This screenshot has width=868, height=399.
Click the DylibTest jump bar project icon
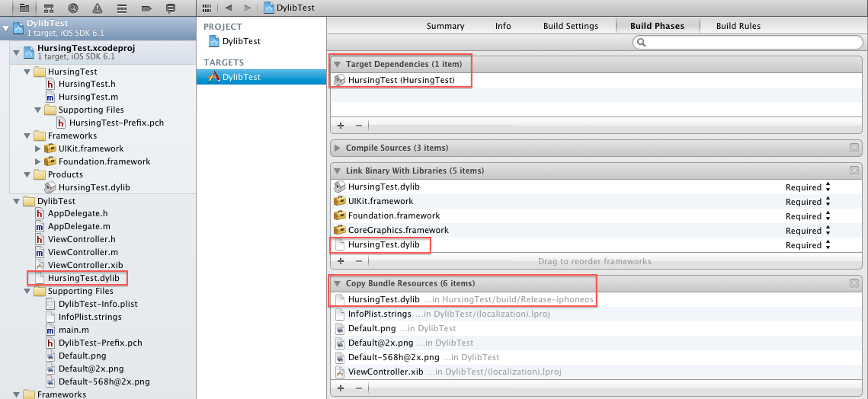pos(269,8)
